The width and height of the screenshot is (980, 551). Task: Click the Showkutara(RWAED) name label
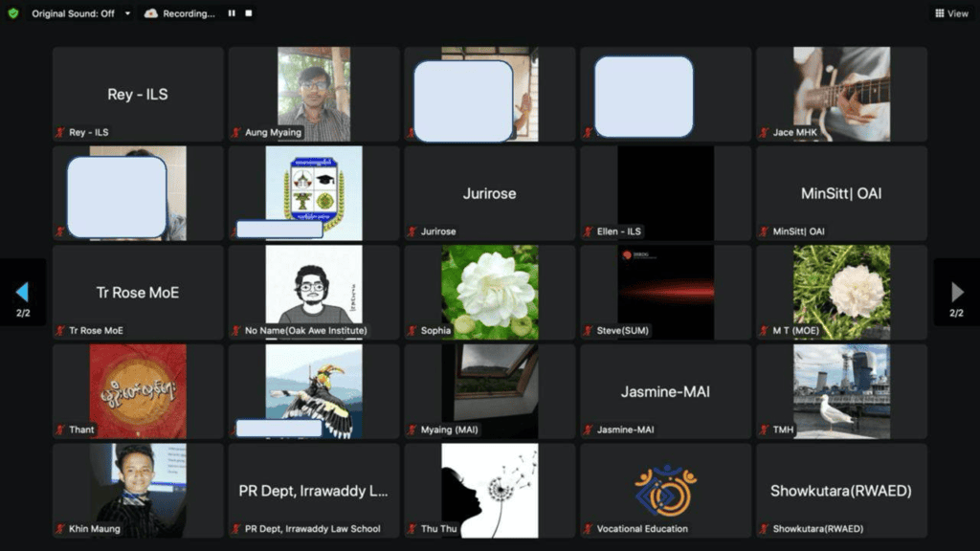(x=817, y=529)
